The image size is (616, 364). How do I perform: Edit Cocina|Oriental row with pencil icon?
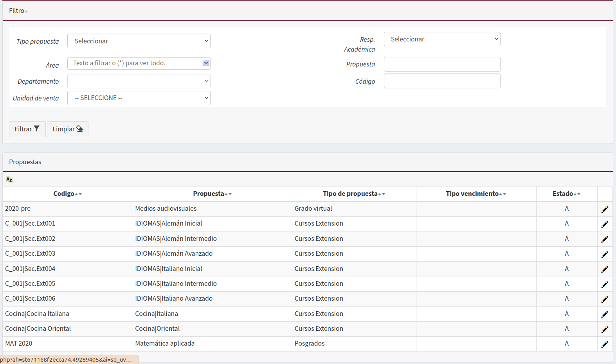pos(605,330)
